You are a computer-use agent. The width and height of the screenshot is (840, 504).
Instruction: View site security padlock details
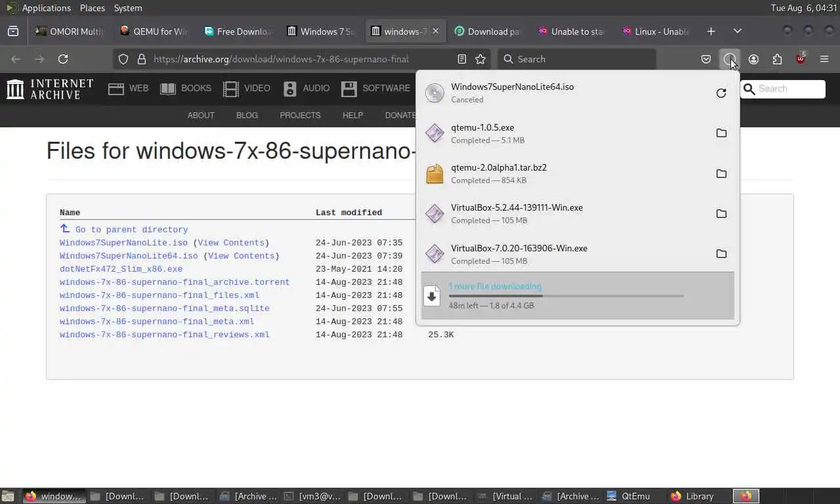[x=141, y=59]
